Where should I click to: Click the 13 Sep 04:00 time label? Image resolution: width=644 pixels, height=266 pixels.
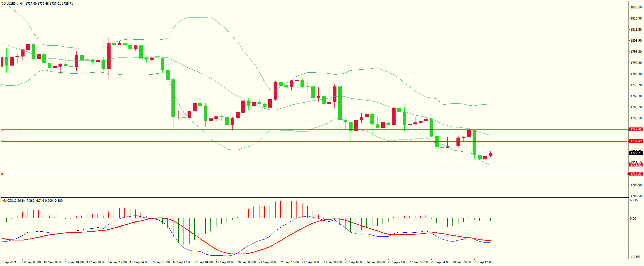point(74,262)
